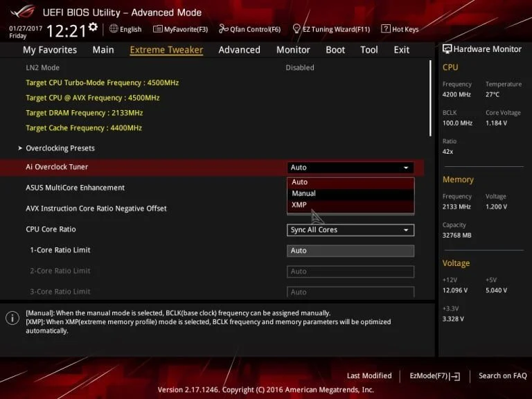Image resolution: width=532 pixels, height=399 pixels.
Task: Click the info icon beside the help text
Action: (x=12, y=318)
